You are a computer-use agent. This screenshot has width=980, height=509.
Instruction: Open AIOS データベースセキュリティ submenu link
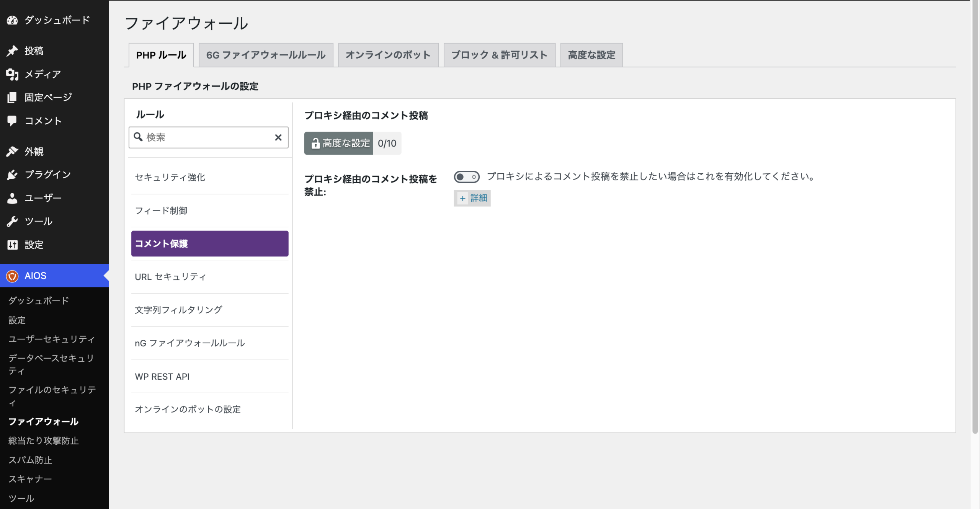point(52,364)
